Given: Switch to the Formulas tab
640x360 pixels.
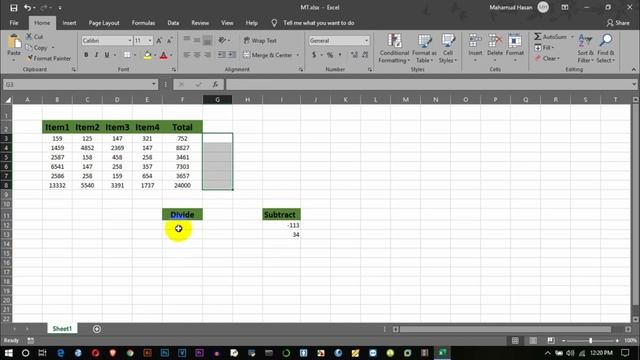Looking at the screenshot, I should [143, 23].
